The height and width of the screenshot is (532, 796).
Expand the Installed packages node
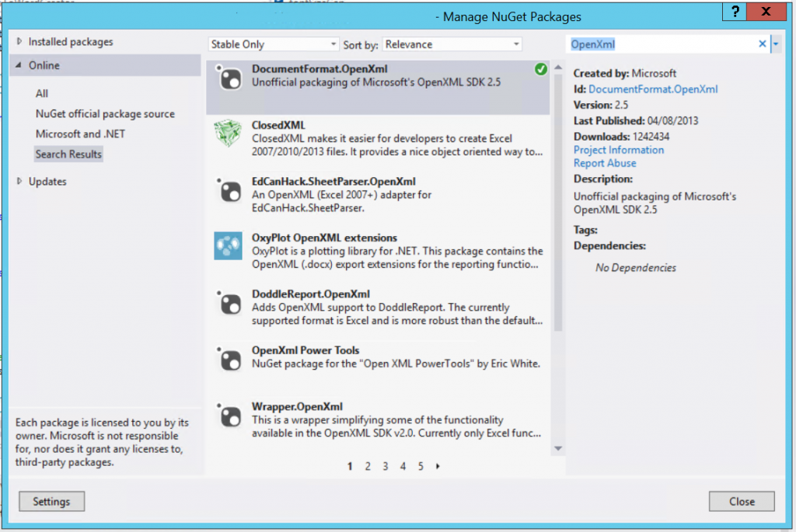(x=19, y=42)
